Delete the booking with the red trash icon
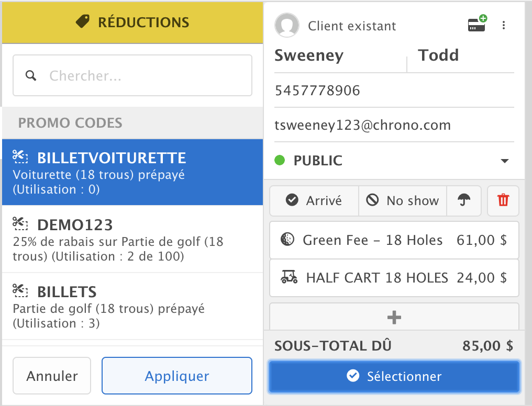This screenshot has width=532, height=406. pos(503,200)
